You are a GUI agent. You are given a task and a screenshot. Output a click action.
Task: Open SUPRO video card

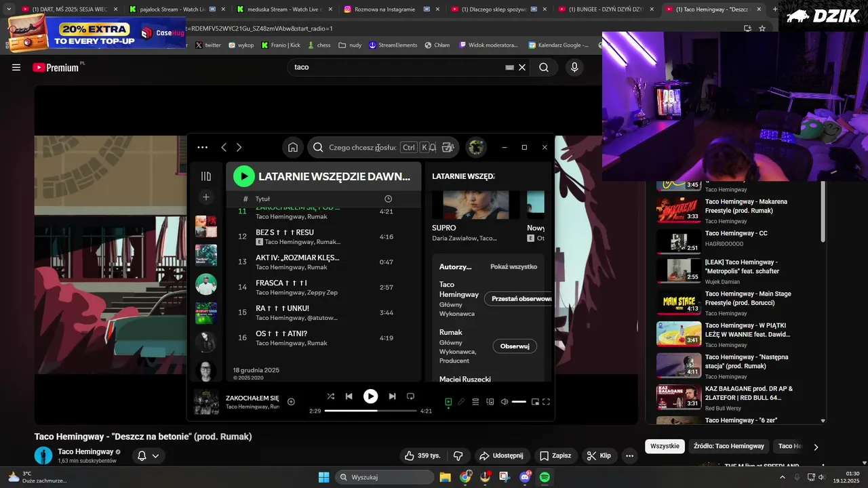[476, 217]
